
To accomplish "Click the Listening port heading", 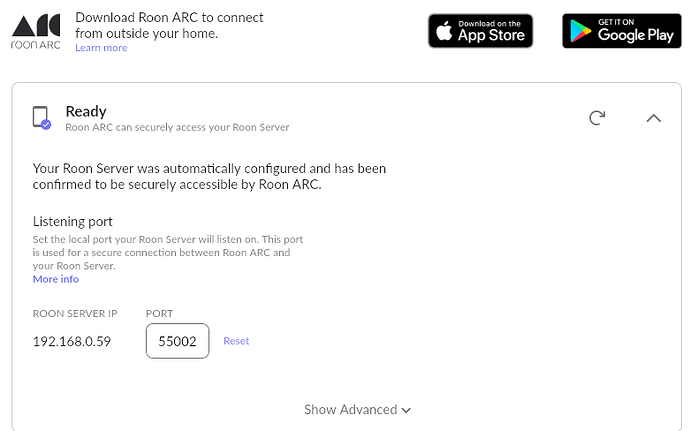I will (73, 221).
